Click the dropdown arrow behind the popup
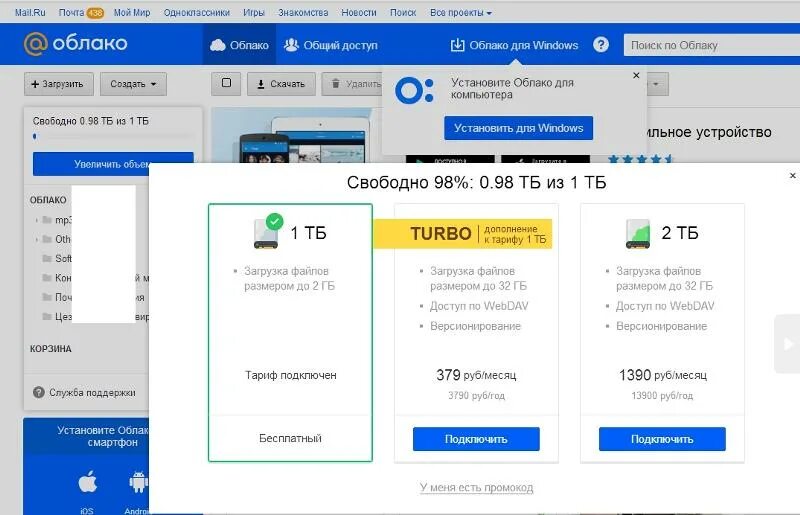 [656, 84]
